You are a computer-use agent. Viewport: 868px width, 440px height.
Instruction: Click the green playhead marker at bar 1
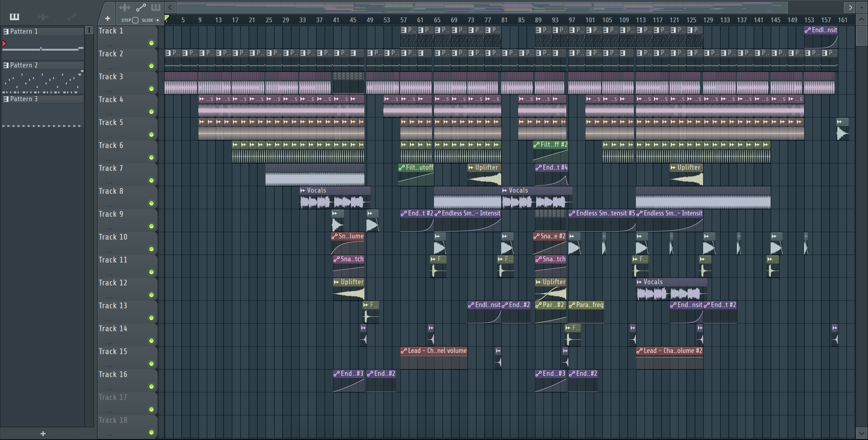pos(166,18)
